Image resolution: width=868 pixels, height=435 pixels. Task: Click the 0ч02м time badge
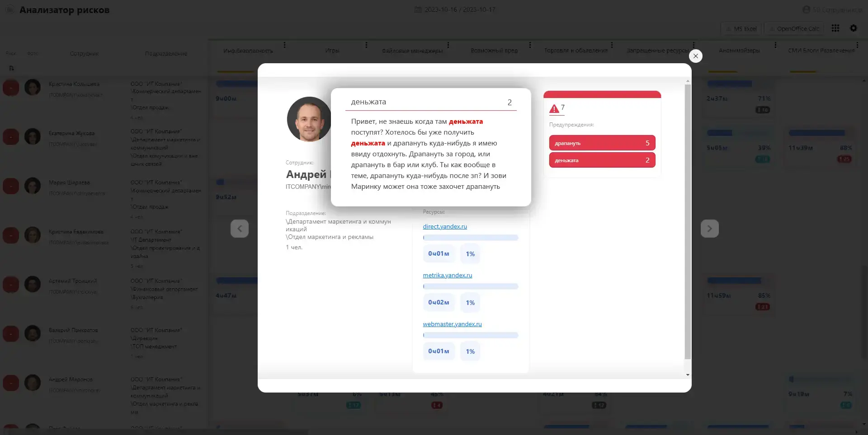pyautogui.click(x=439, y=303)
